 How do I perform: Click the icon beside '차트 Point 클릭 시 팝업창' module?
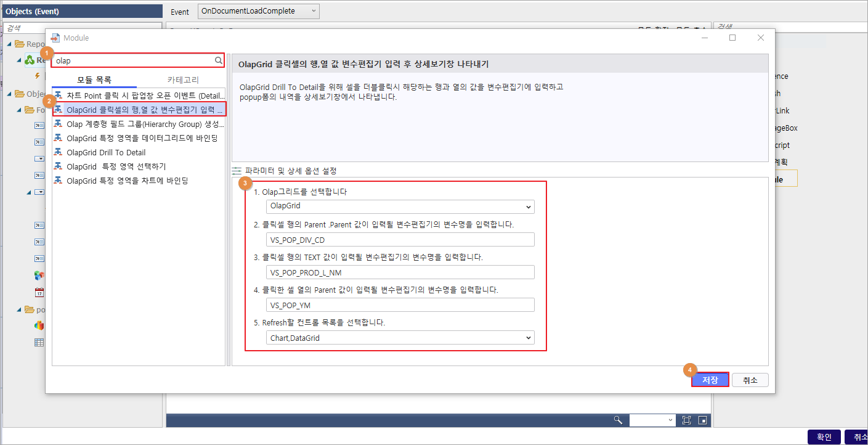tap(59, 96)
